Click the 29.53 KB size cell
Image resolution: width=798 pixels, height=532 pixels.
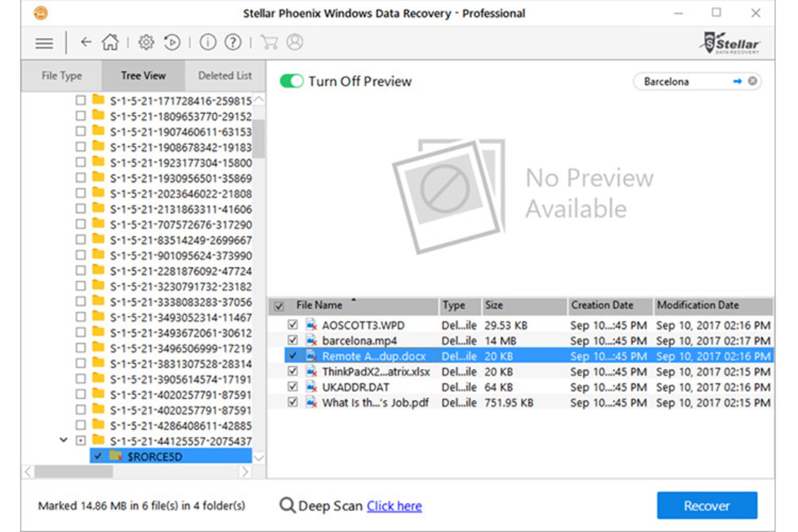[506, 325]
